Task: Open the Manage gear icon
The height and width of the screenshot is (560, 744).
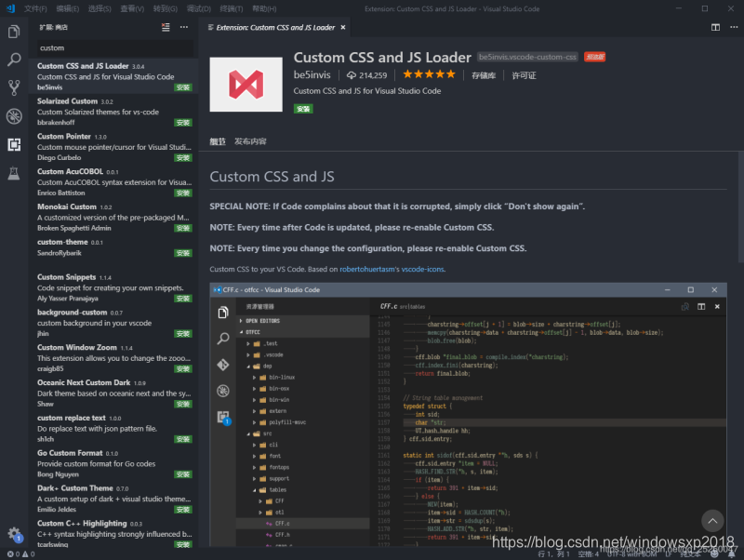Action: click(x=14, y=533)
